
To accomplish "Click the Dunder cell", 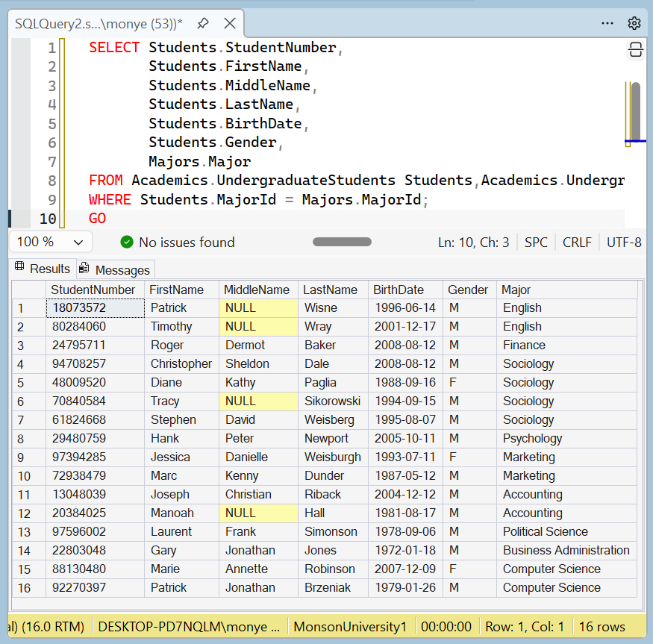I will 333,475.
